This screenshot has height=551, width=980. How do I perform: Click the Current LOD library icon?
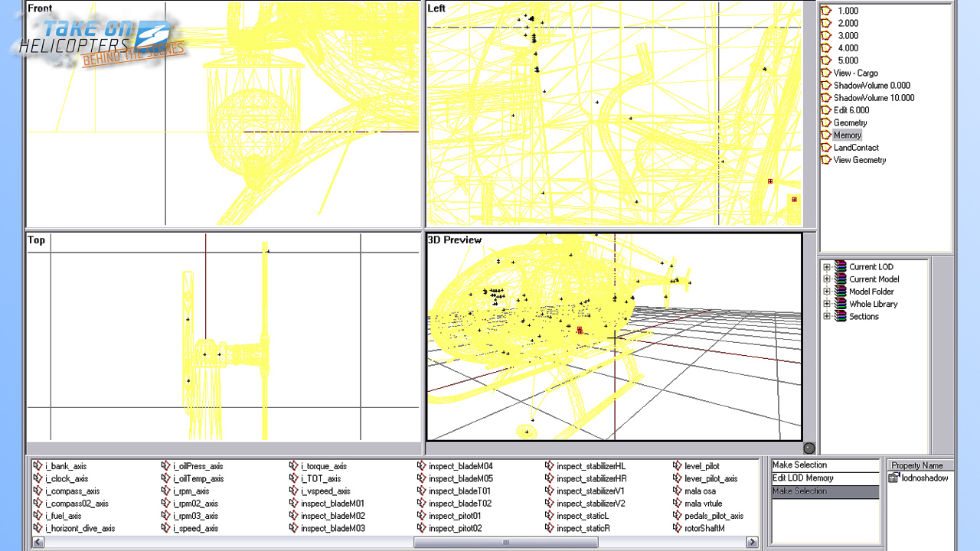click(x=841, y=267)
